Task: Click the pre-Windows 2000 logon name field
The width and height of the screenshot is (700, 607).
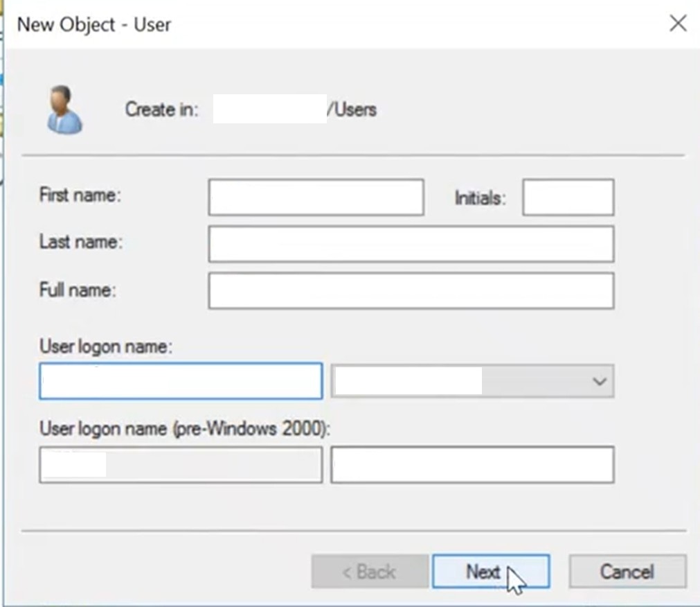Action: click(x=473, y=464)
